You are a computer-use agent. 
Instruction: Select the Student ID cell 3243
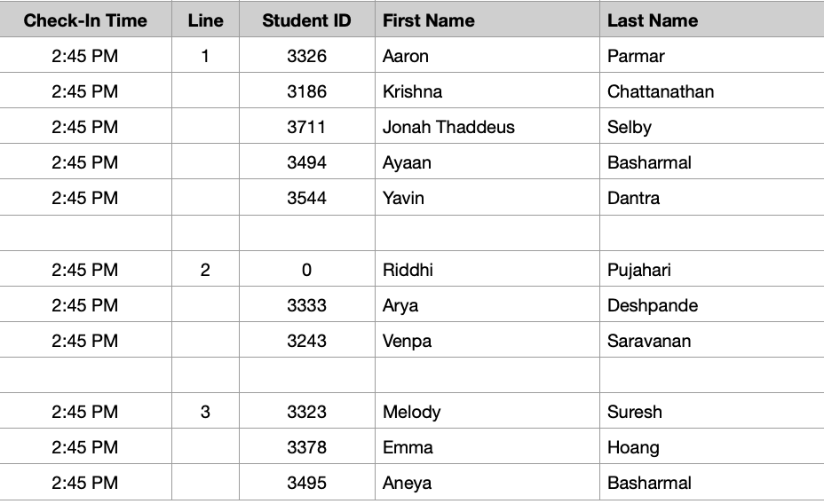tap(307, 340)
